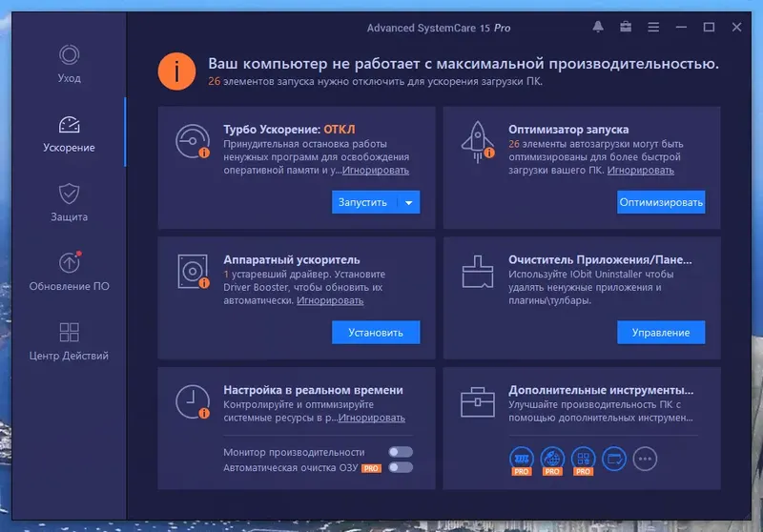Open the hamburger main menu
Image resolution: width=763 pixels, height=532 pixels.
click(x=653, y=28)
